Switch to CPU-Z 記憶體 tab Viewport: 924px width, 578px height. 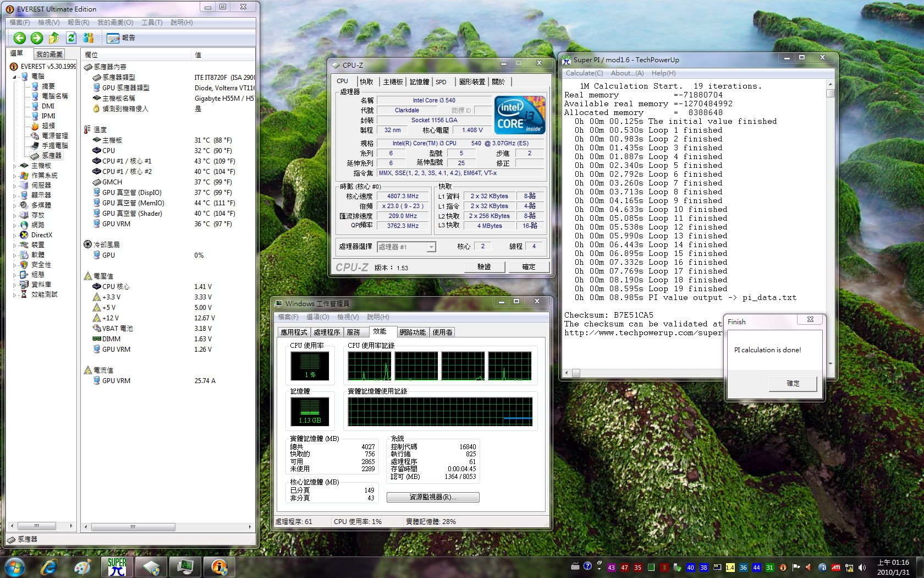(x=419, y=81)
